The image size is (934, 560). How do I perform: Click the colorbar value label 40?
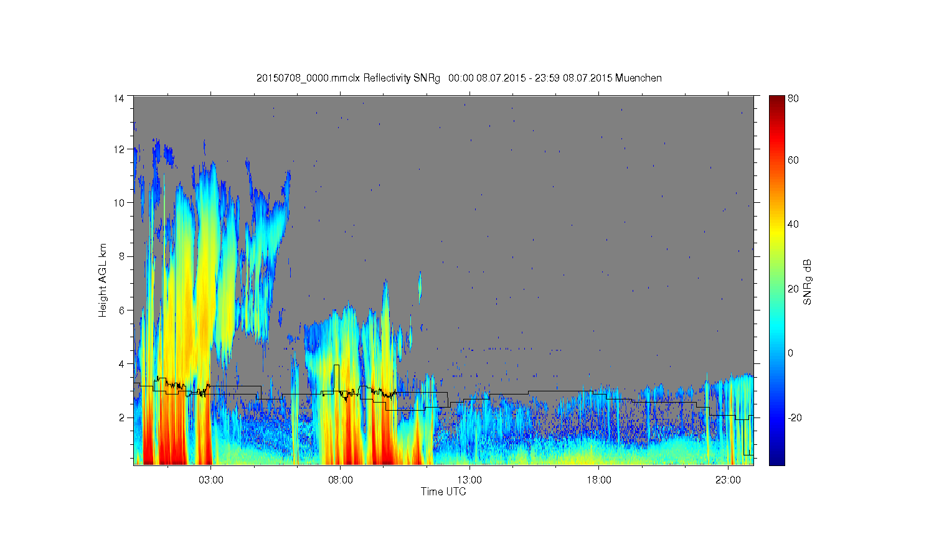tap(793, 225)
